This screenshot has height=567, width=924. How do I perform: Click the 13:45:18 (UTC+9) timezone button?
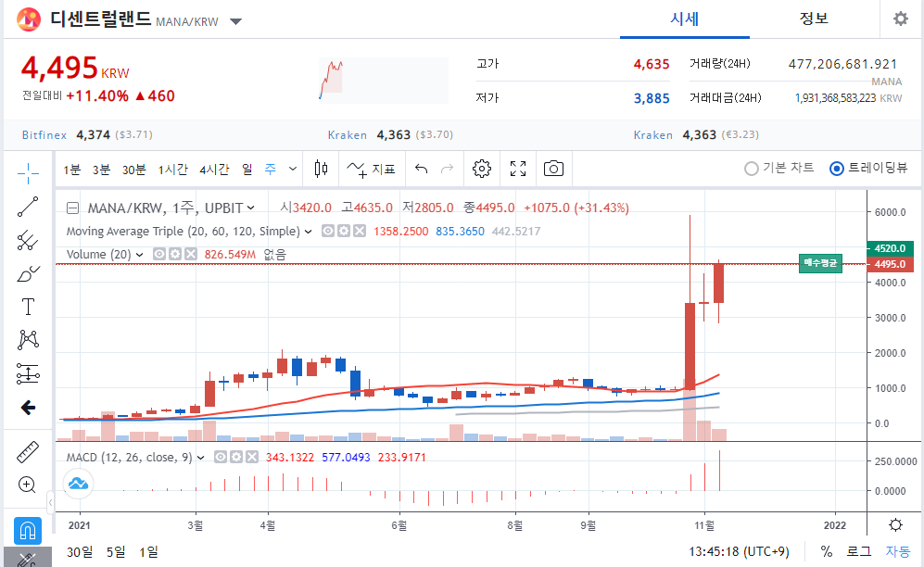click(x=739, y=551)
